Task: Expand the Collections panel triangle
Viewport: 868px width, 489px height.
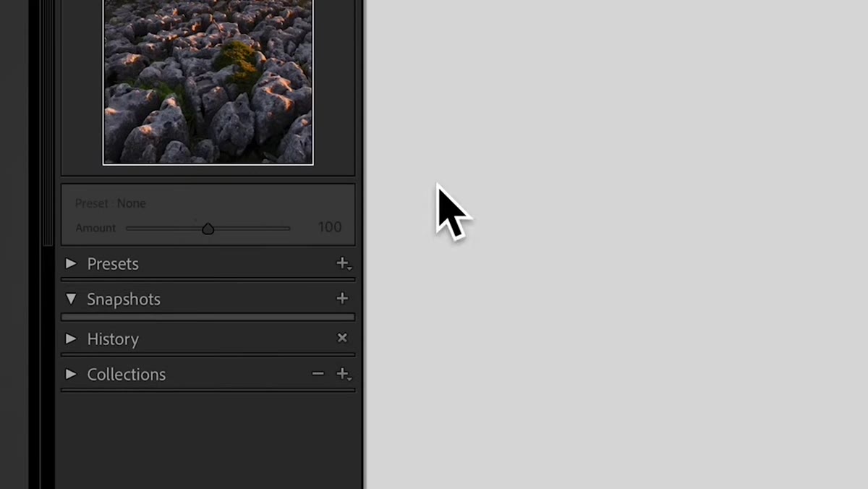Action: point(71,374)
